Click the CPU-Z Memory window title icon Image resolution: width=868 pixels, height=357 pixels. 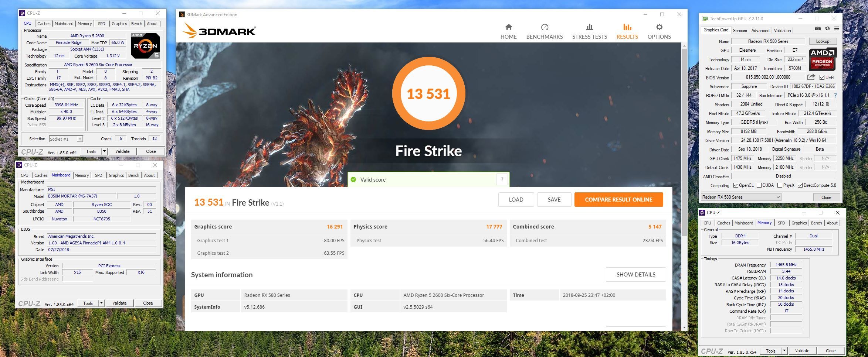coord(702,213)
